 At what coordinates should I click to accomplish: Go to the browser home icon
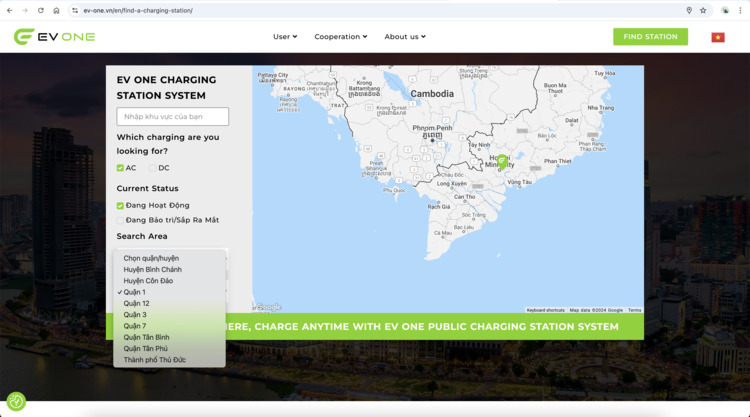coord(56,11)
